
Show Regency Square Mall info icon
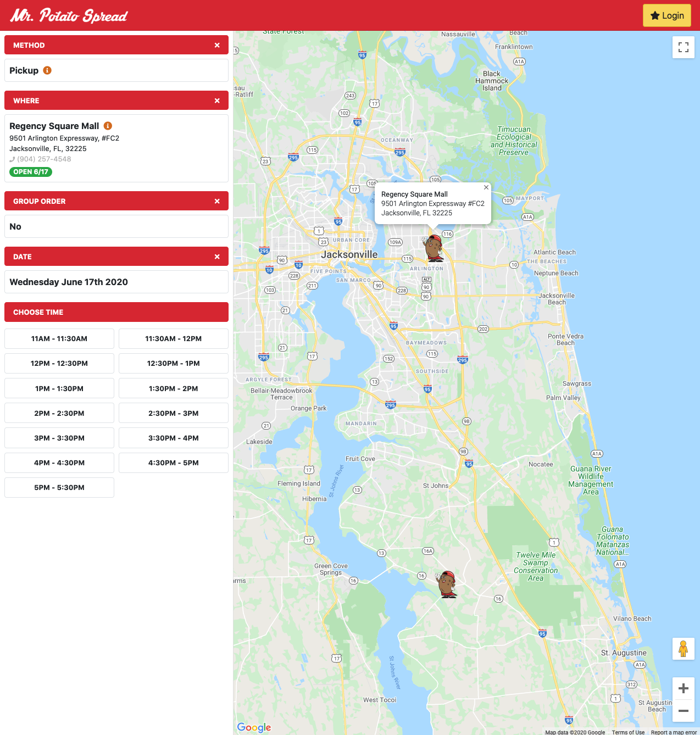pos(108,126)
